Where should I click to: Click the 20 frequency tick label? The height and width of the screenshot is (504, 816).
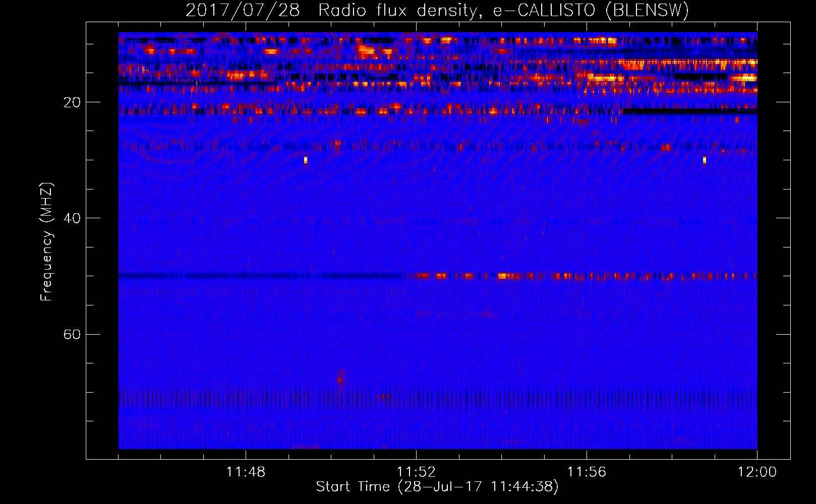[x=72, y=102]
